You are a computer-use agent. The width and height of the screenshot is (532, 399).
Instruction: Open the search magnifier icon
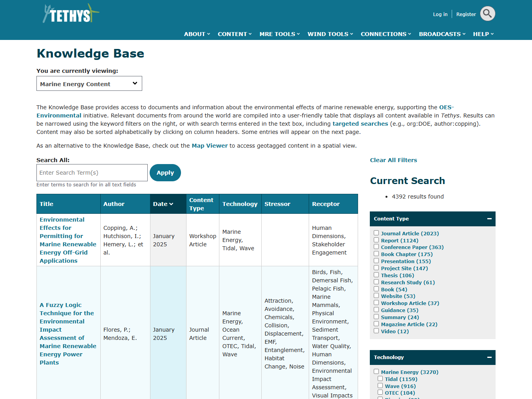click(x=487, y=14)
